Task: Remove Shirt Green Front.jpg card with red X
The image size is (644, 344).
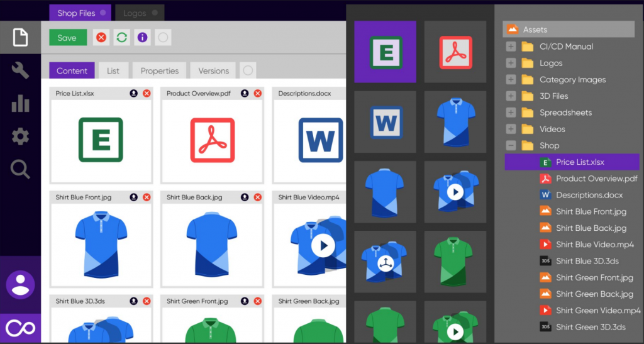Action: point(257,301)
